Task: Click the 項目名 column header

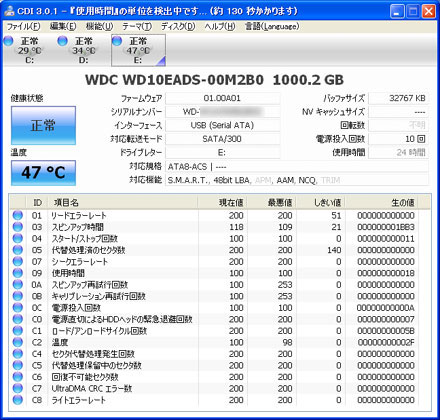Action: point(123,202)
